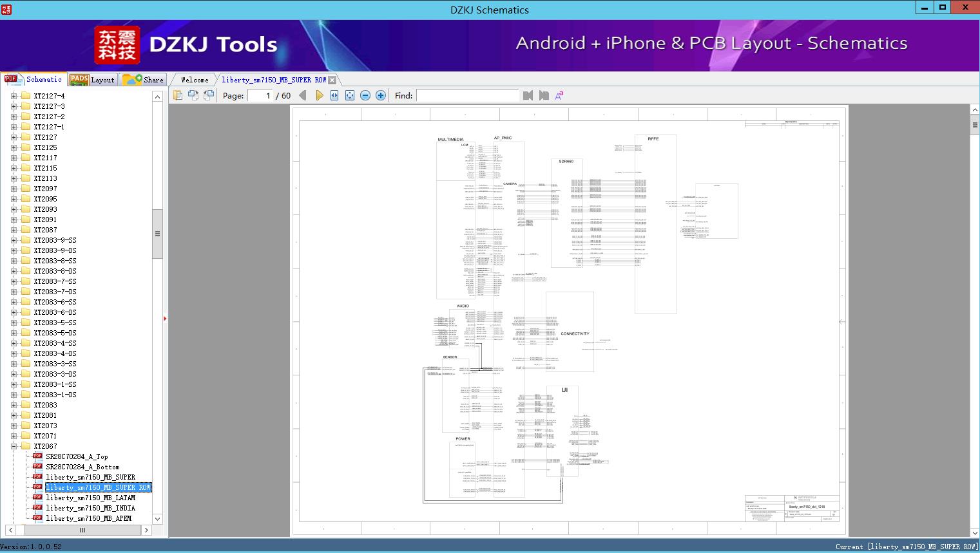This screenshot has width=980, height=553.
Task: Collapse the XT2067 folder node
Action: pyautogui.click(x=13, y=446)
